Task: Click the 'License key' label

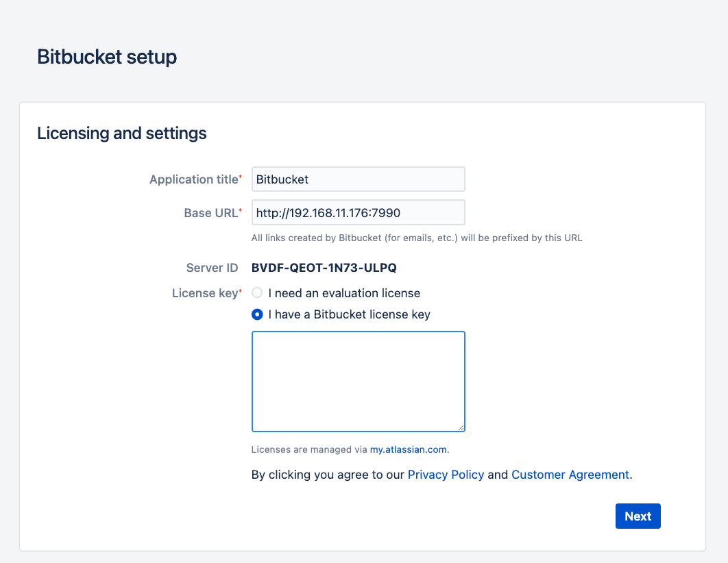Action: tap(205, 293)
